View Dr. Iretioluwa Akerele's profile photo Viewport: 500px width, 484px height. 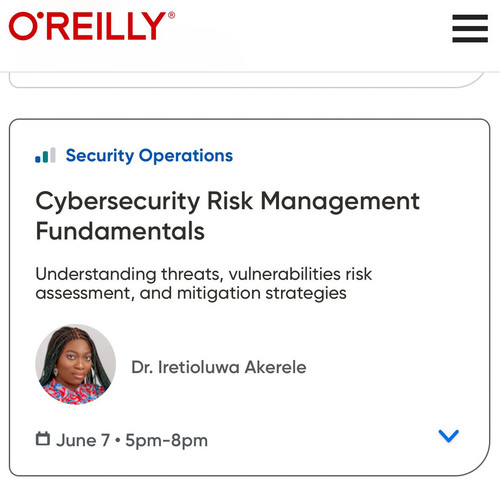[76, 364]
